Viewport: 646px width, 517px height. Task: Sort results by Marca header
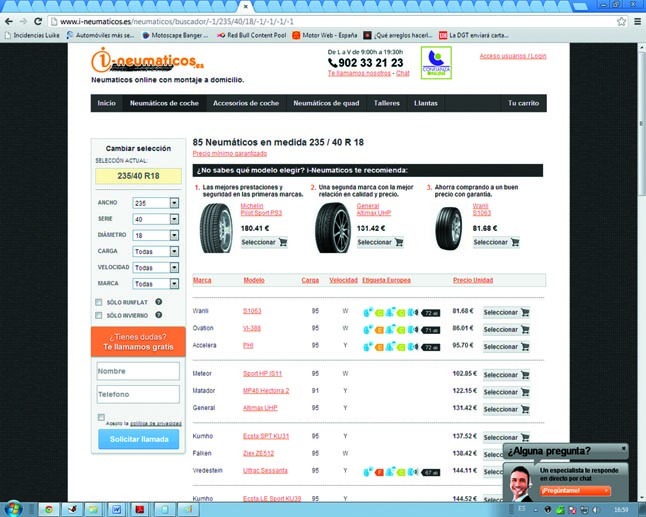202,280
